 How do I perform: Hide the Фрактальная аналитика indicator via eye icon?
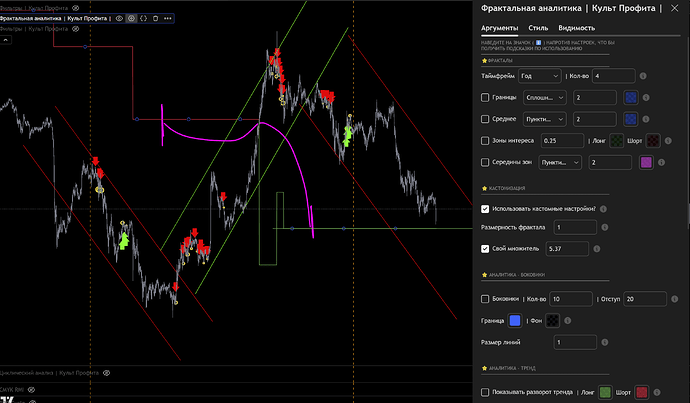pos(120,18)
